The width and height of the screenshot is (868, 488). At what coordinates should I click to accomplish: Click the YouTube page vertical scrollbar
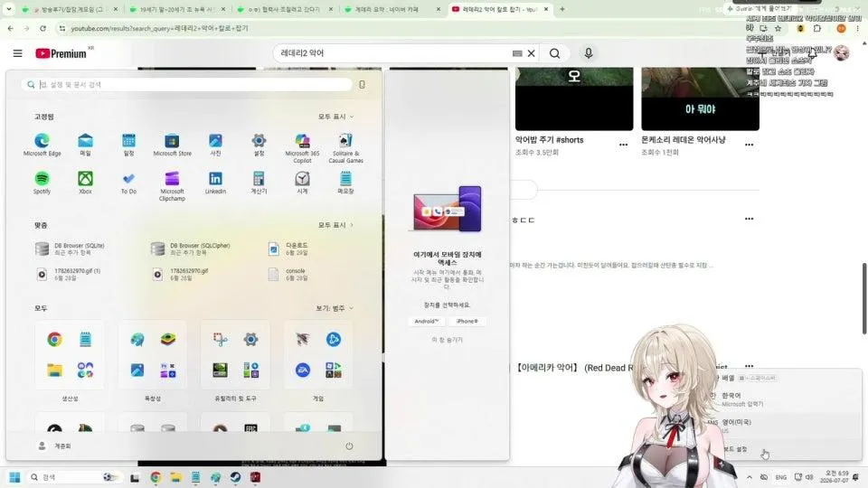click(864, 299)
